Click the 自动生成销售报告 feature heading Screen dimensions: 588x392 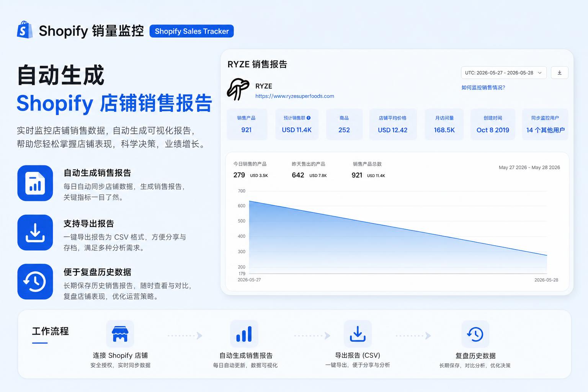coord(97,173)
